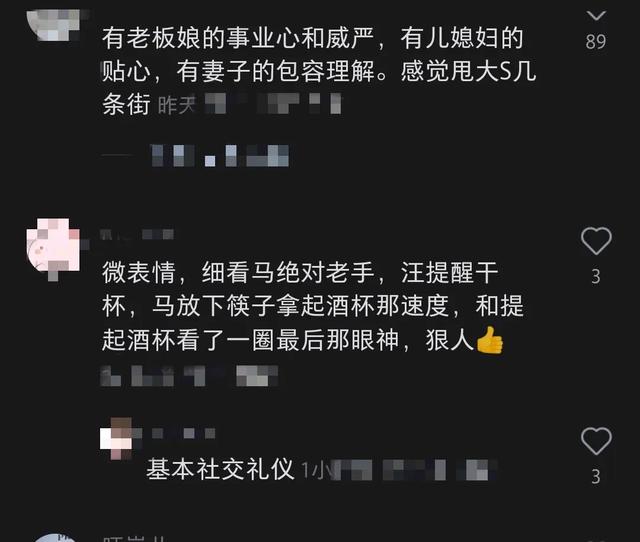Open the pink avatar of the 微表情 commenter
Screen dimensions: 640x542
53,245
